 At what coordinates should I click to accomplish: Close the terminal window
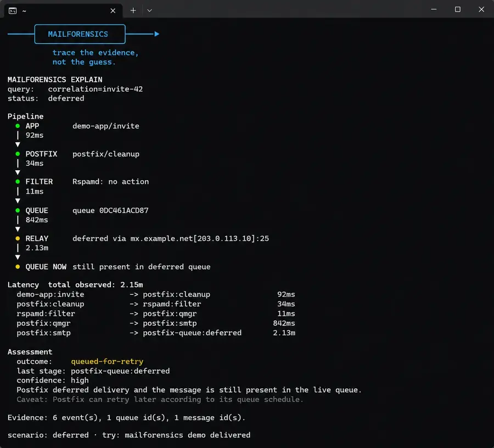click(481, 9)
